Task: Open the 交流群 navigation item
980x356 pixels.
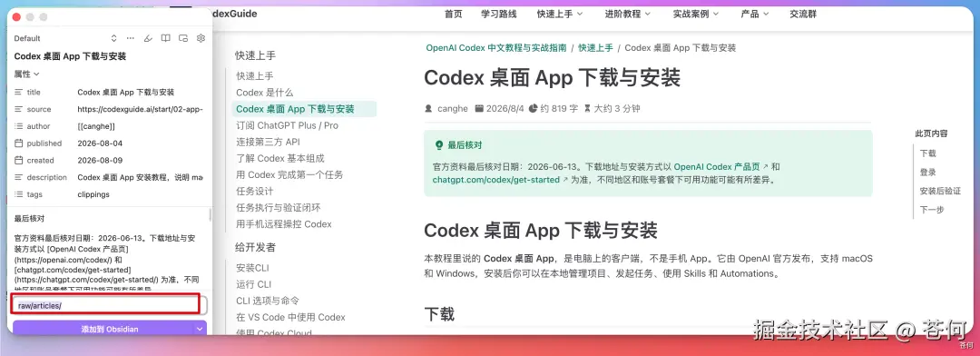Action: [803, 15]
